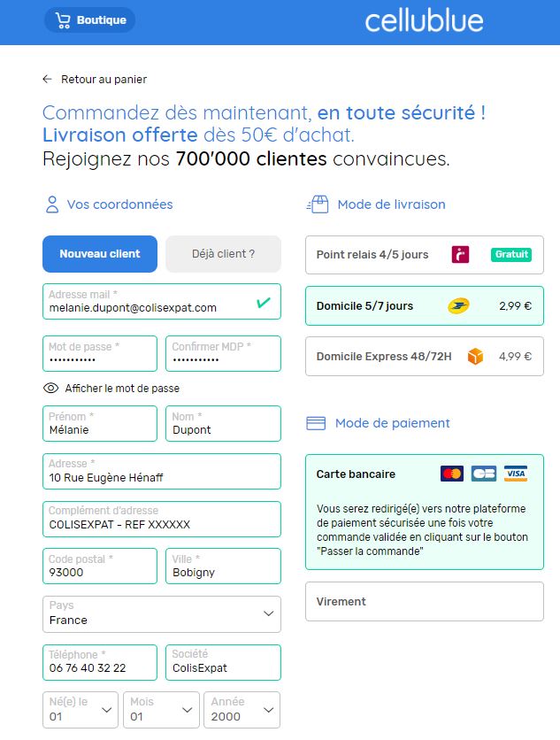Switch to Déjà client tab
This screenshot has width=560, height=740.
pos(223,254)
